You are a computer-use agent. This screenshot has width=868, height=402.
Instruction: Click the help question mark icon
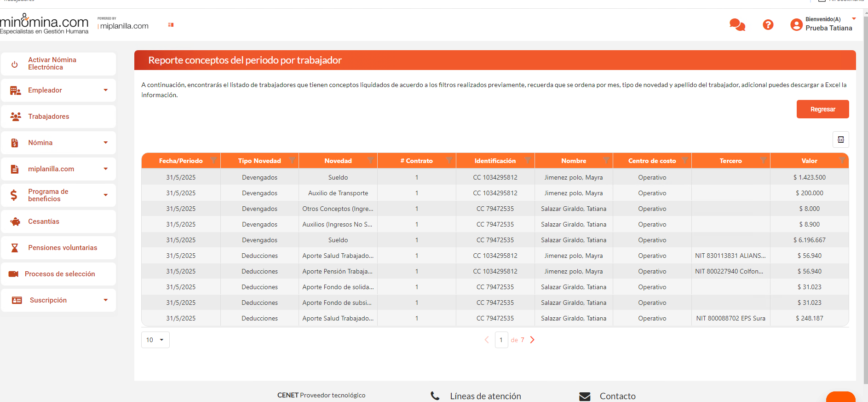point(768,25)
